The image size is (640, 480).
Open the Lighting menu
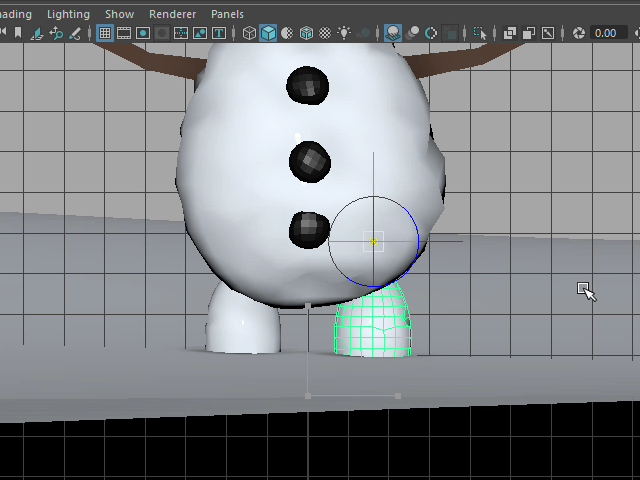click(x=68, y=14)
